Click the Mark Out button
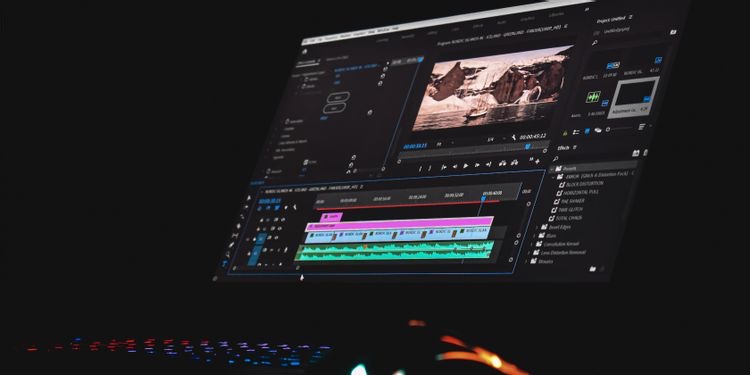 (430, 167)
